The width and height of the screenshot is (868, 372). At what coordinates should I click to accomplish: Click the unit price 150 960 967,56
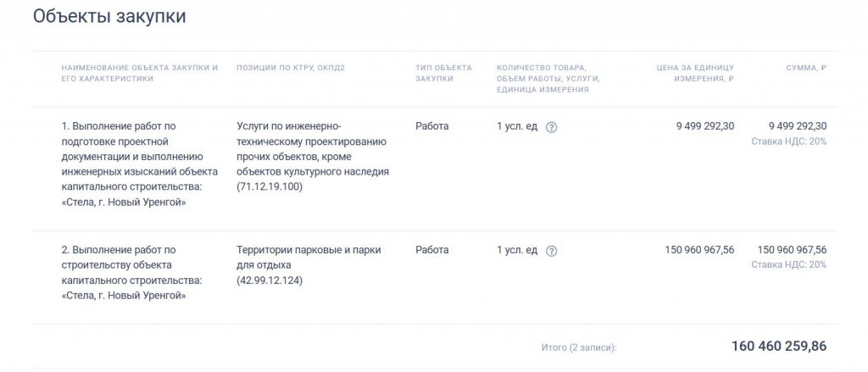click(x=699, y=250)
